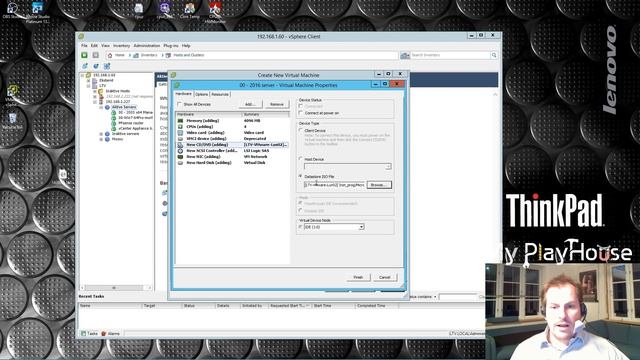Click the search inventory magnifier icon
Viewport: 640px width, 360px height.
click(494, 55)
